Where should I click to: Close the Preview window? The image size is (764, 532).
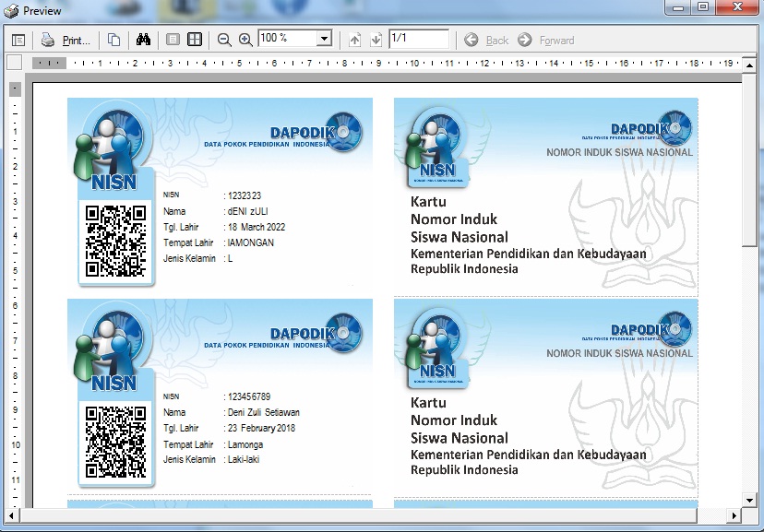click(737, 6)
